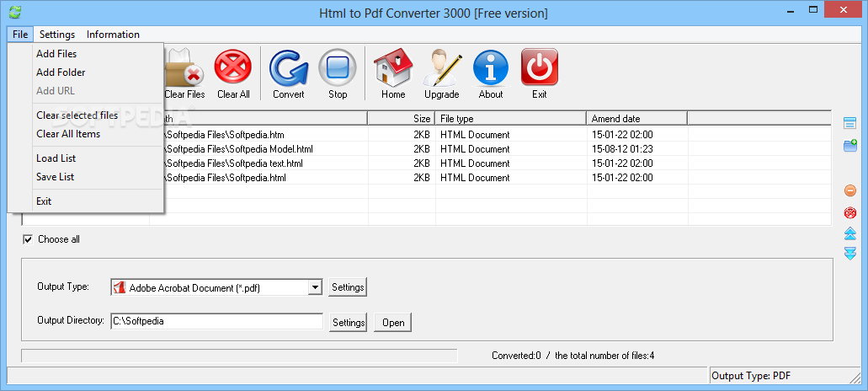The width and height of the screenshot is (868, 391).
Task: Select the Softpedia.htm file row
Action: (426, 135)
